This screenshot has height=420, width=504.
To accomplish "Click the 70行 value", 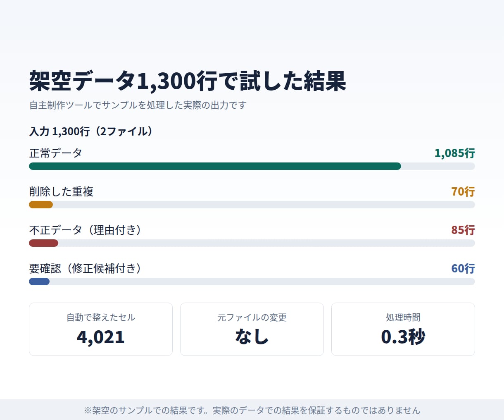I will 463,191.
